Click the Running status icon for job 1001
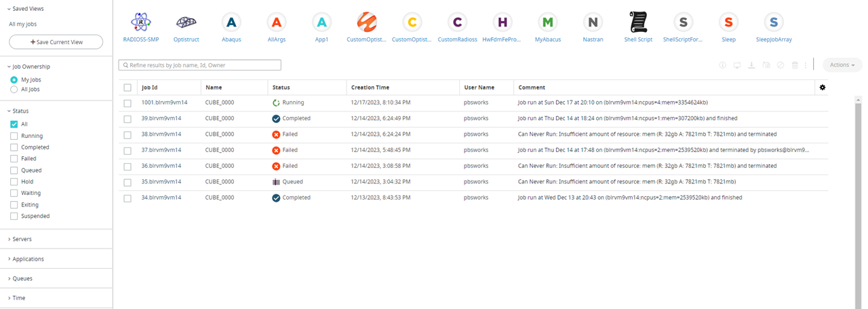 pyautogui.click(x=276, y=103)
